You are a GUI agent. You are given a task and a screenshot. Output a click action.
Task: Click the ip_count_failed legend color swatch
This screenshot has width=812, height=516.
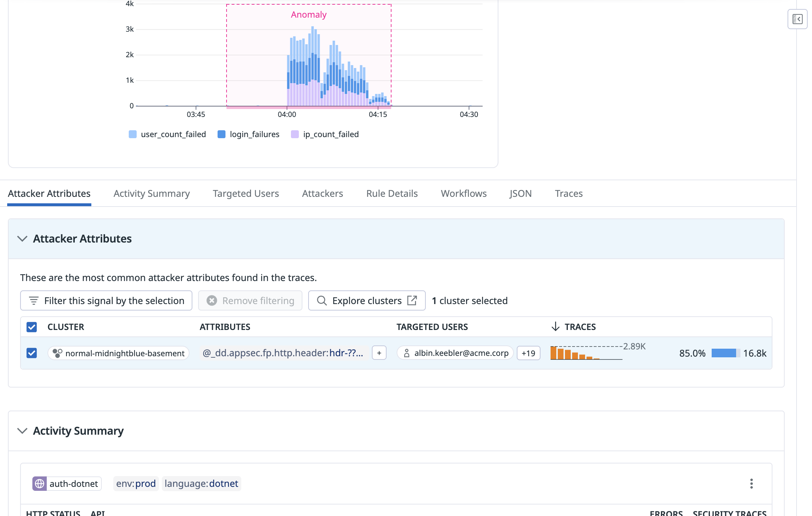[x=295, y=134]
